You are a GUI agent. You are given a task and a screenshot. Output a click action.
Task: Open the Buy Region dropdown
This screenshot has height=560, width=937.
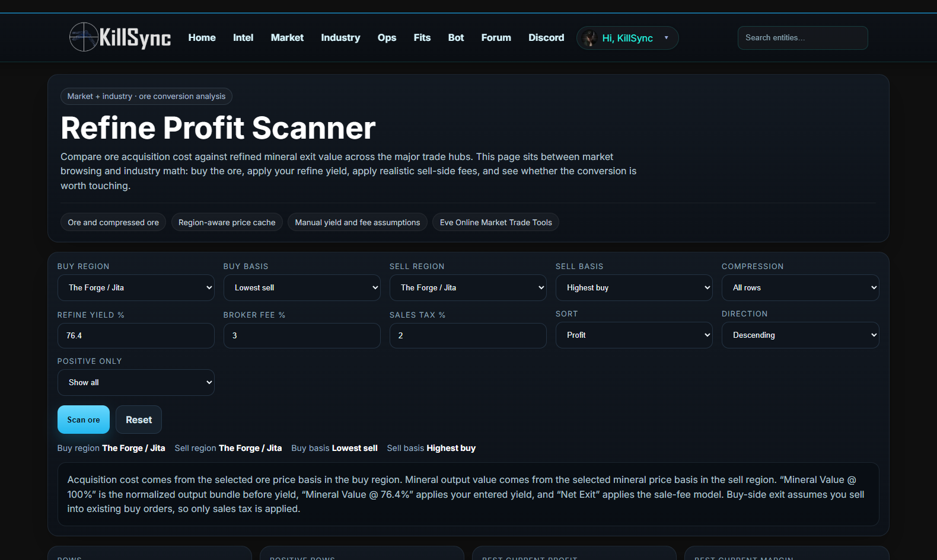point(136,287)
